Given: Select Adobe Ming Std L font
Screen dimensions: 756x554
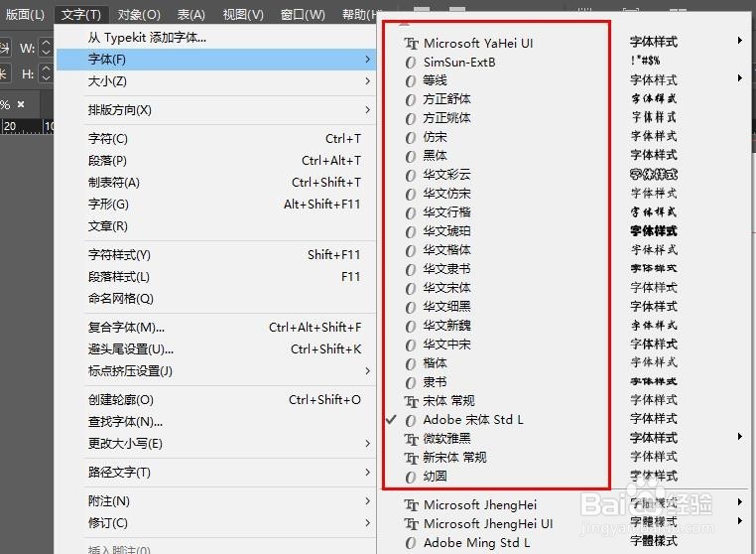Looking at the screenshot, I should [x=476, y=543].
